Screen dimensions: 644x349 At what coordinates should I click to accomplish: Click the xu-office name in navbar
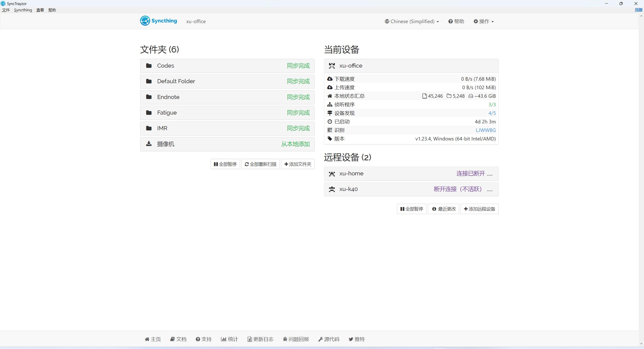tap(196, 21)
